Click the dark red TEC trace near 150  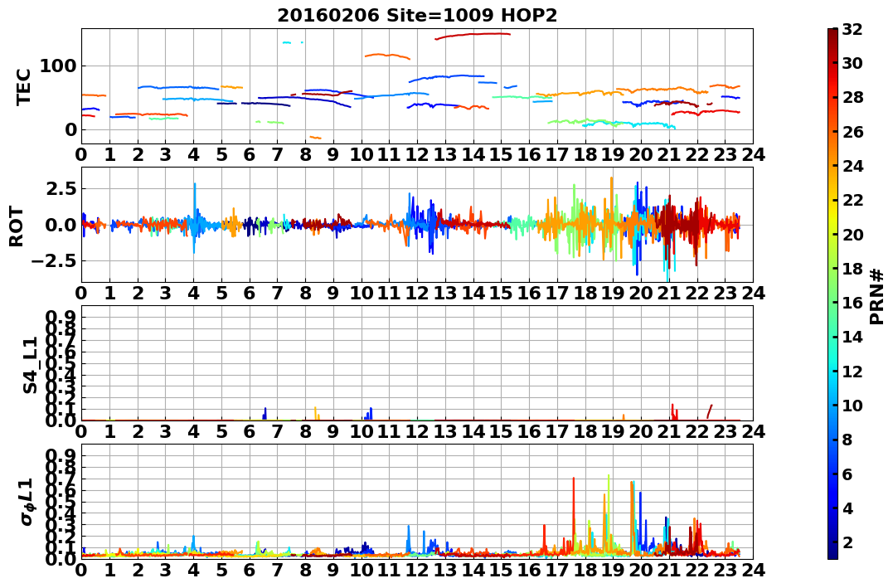[x=473, y=36]
